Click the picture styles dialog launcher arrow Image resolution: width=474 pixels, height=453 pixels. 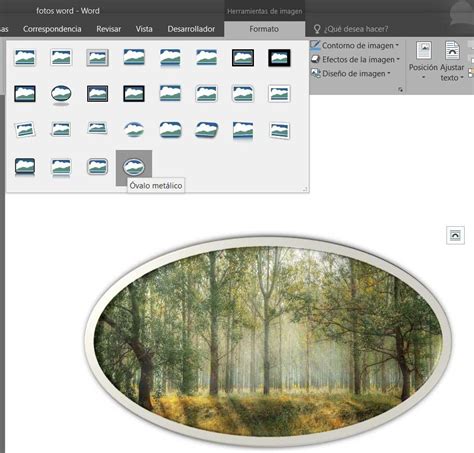click(x=401, y=89)
